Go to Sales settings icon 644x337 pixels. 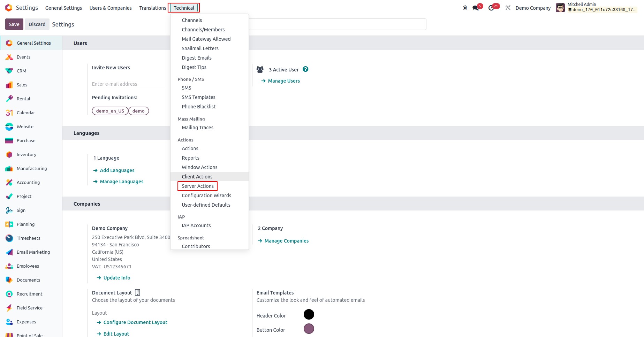[9, 85]
